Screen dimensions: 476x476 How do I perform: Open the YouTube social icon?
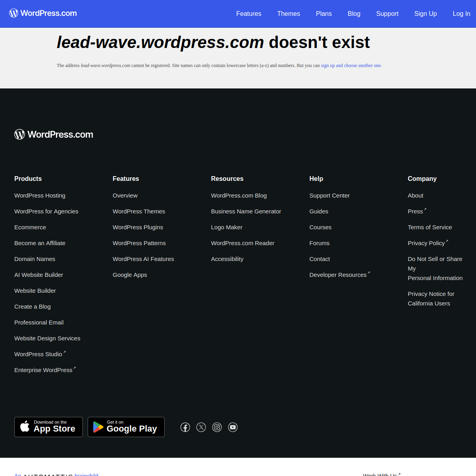coord(233,427)
